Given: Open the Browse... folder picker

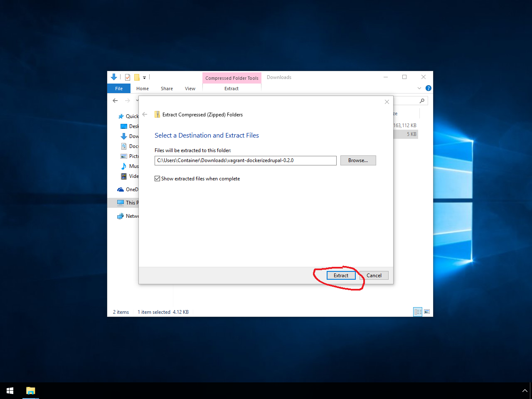Looking at the screenshot, I should click(x=358, y=160).
